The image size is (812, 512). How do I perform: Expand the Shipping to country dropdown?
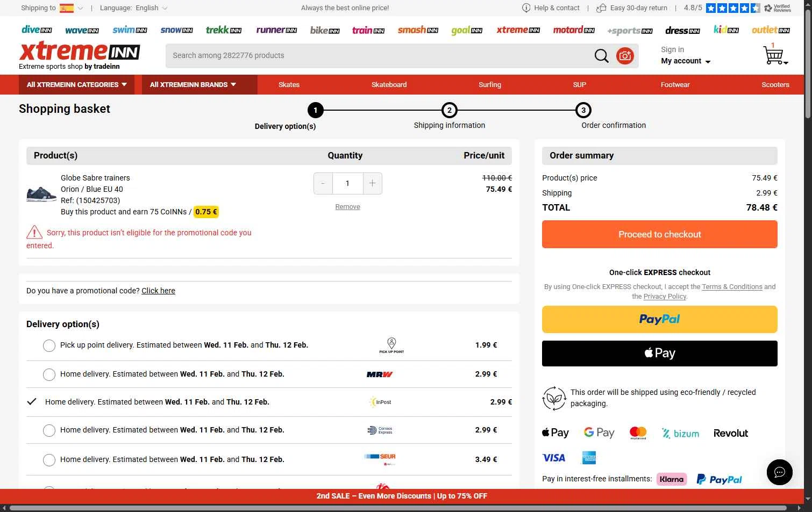point(81,8)
